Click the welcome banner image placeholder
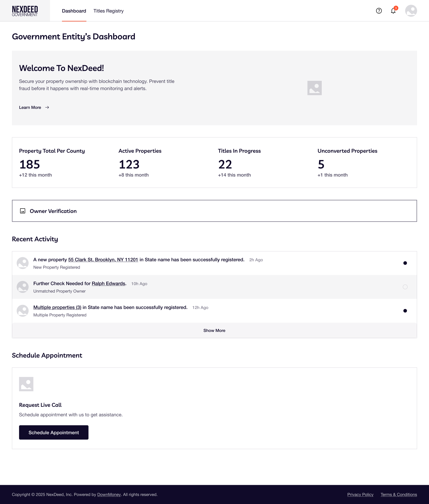 click(314, 88)
